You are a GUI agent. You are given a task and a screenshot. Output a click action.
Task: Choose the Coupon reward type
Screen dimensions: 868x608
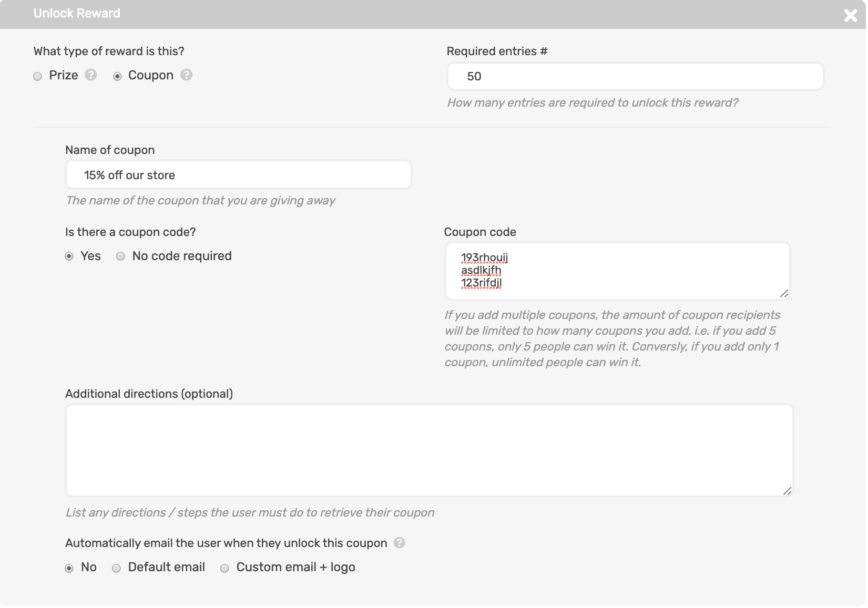click(x=117, y=77)
